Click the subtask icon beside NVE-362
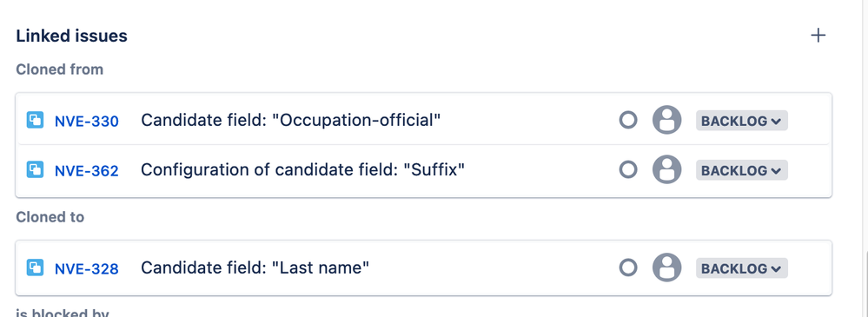The height and width of the screenshot is (317, 868). pyautogui.click(x=35, y=169)
